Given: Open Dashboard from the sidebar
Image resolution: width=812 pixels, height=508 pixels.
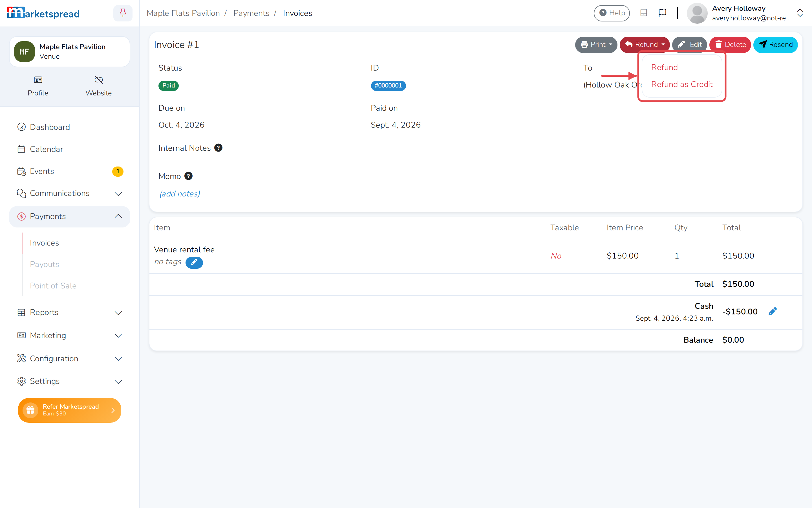Looking at the screenshot, I should coord(70,127).
